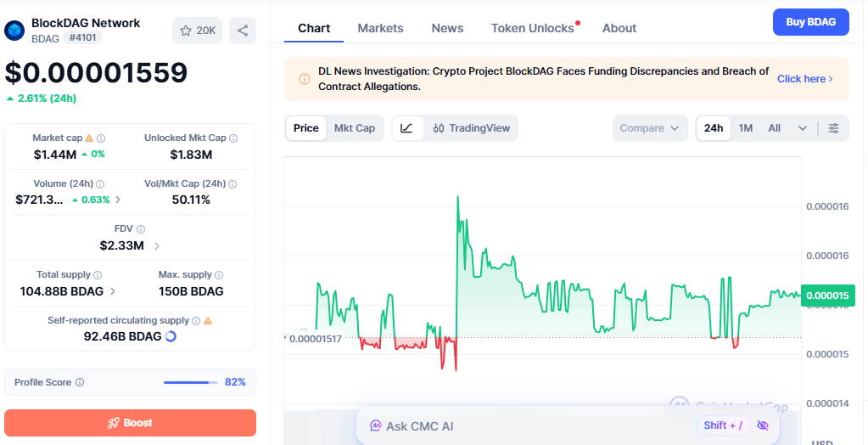Open the Chart tab
Screen dimensions: 868x445
pos(314,28)
